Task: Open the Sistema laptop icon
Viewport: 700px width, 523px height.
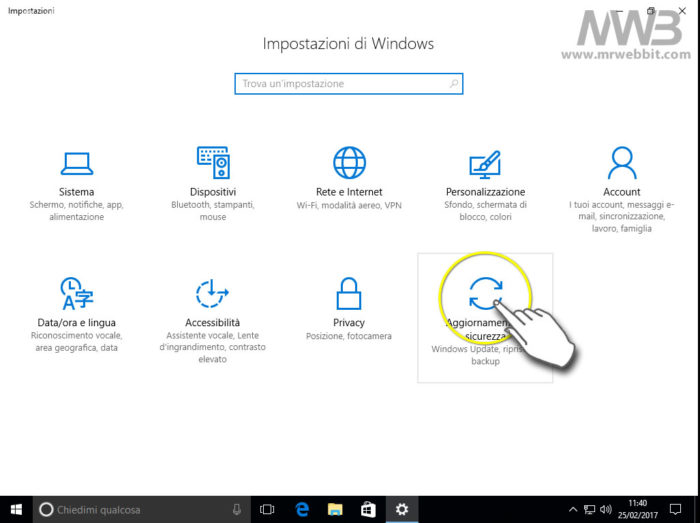Action: (x=77, y=163)
